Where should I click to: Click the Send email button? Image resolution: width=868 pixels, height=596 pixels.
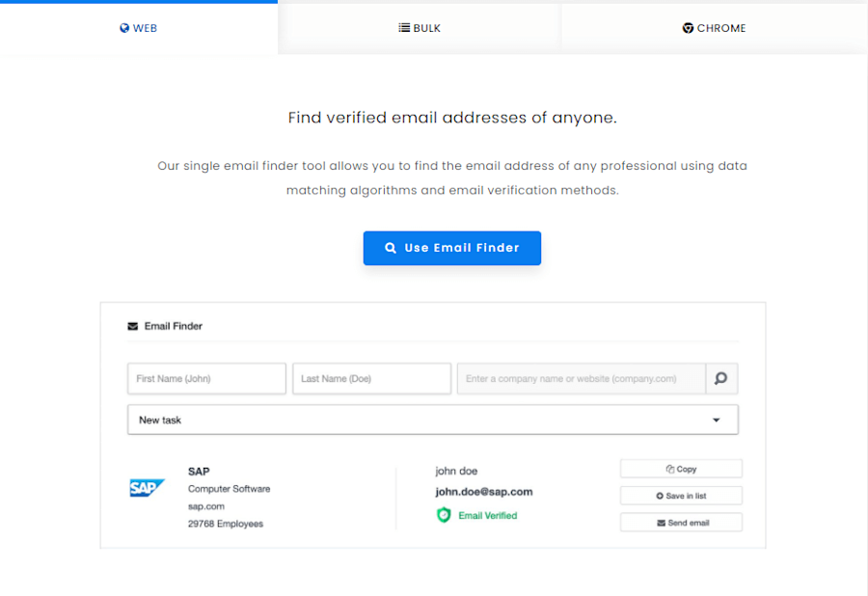(681, 522)
